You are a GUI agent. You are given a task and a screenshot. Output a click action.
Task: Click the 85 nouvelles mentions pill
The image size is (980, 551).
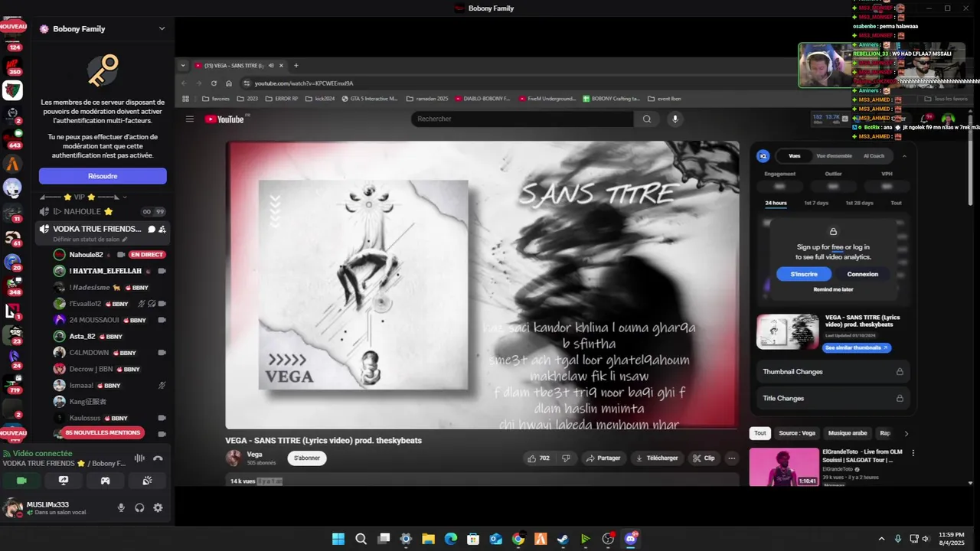(103, 433)
